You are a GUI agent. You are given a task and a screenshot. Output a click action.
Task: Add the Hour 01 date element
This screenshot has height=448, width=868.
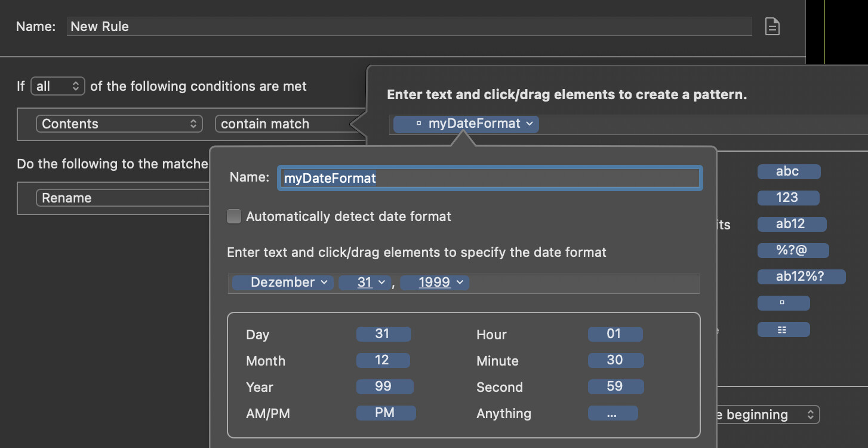[x=615, y=334]
